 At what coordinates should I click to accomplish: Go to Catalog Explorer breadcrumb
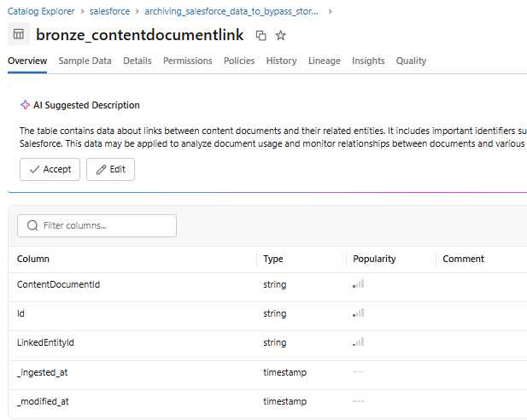click(41, 11)
